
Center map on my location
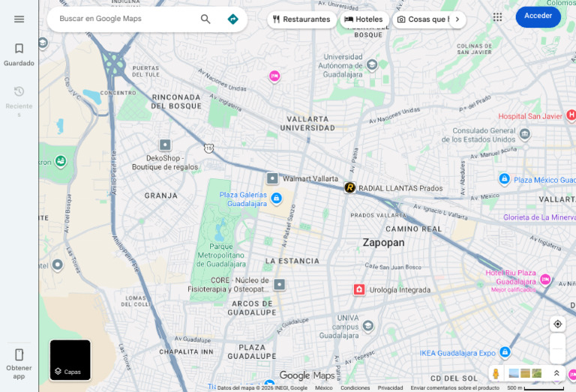(x=558, y=324)
